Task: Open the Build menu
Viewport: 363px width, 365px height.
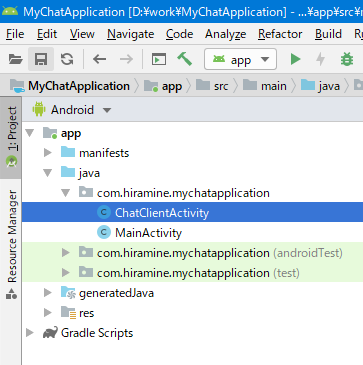Action: (328, 34)
